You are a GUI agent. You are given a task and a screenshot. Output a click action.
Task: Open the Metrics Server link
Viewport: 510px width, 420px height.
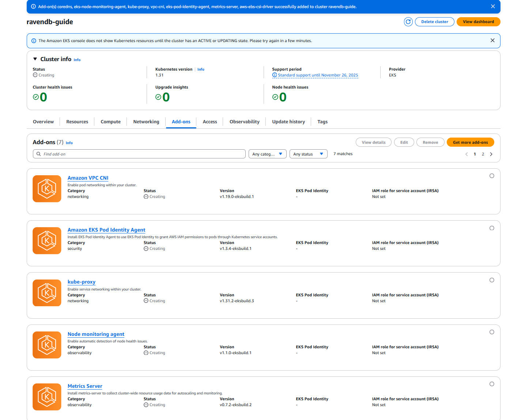click(x=85, y=386)
